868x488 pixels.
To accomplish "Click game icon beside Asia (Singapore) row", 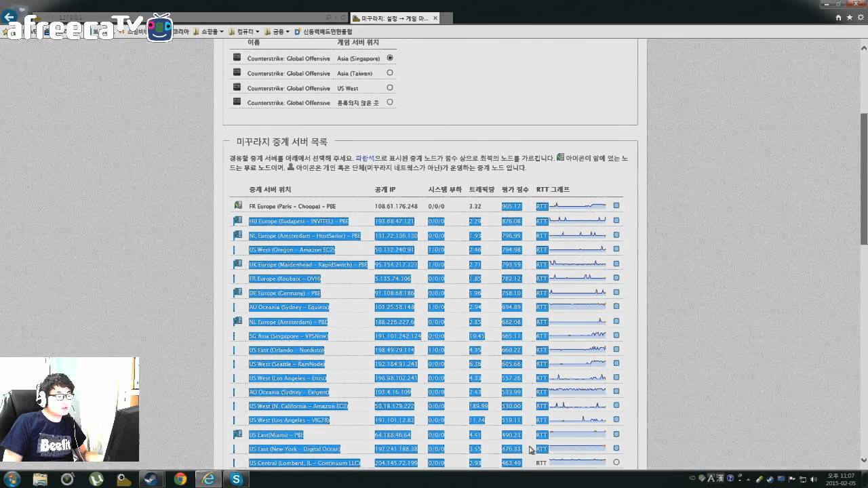I will (237, 58).
